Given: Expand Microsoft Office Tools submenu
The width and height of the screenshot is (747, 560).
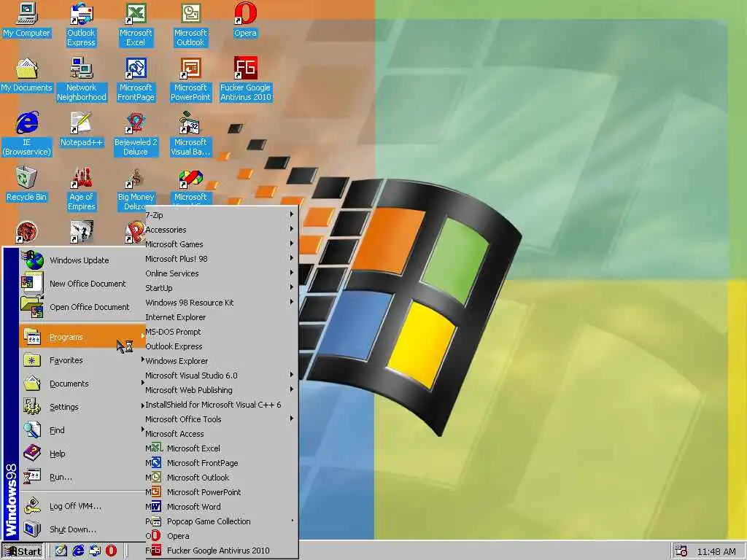Looking at the screenshot, I should [x=221, y=419].
